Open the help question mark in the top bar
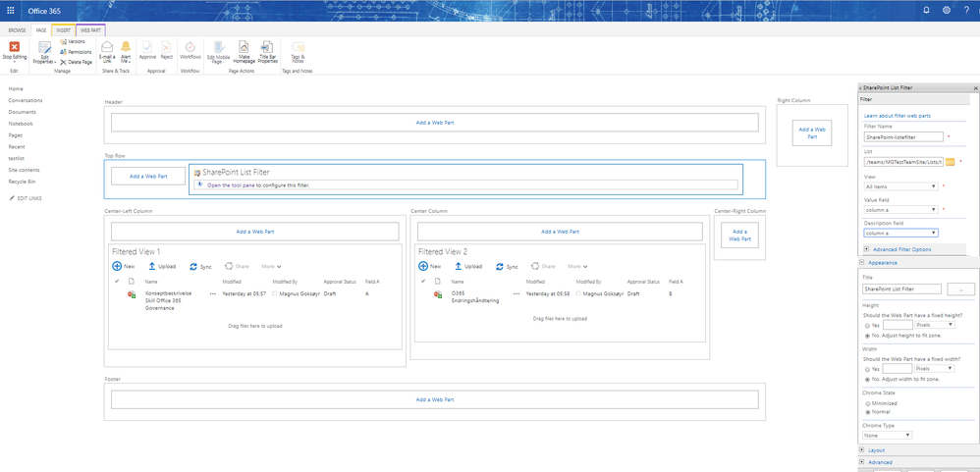This screenshot has height=472, width=980. tap(966, 10)
